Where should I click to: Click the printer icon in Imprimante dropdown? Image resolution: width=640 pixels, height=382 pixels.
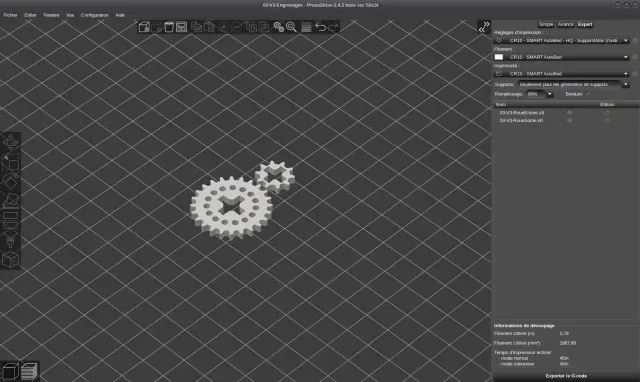point(499,74)
